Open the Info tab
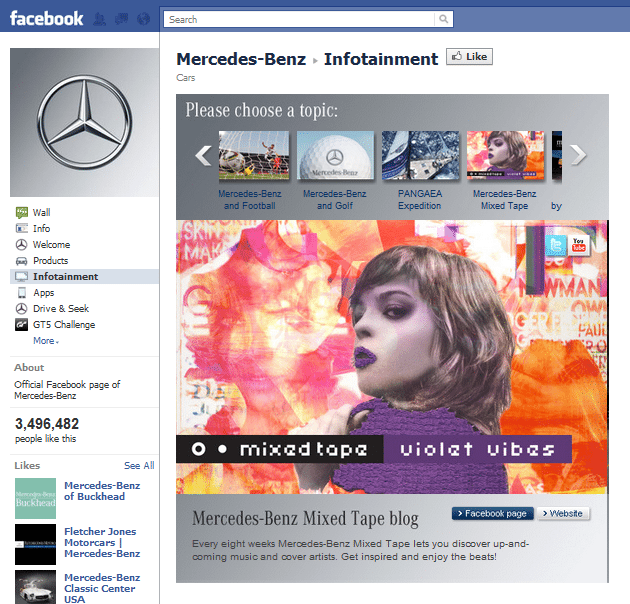Screen dimensions: 630x604 [x=41, y=228]
